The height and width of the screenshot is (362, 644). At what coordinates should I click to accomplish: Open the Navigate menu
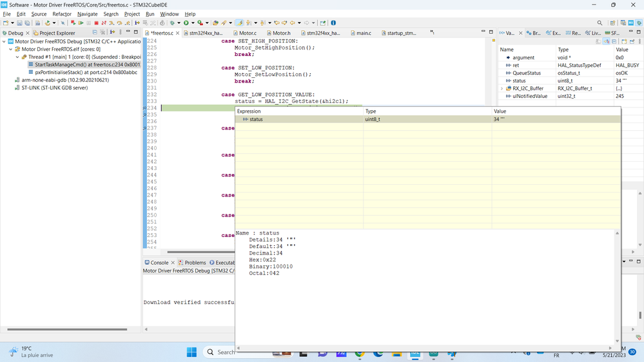click(87, 14)
